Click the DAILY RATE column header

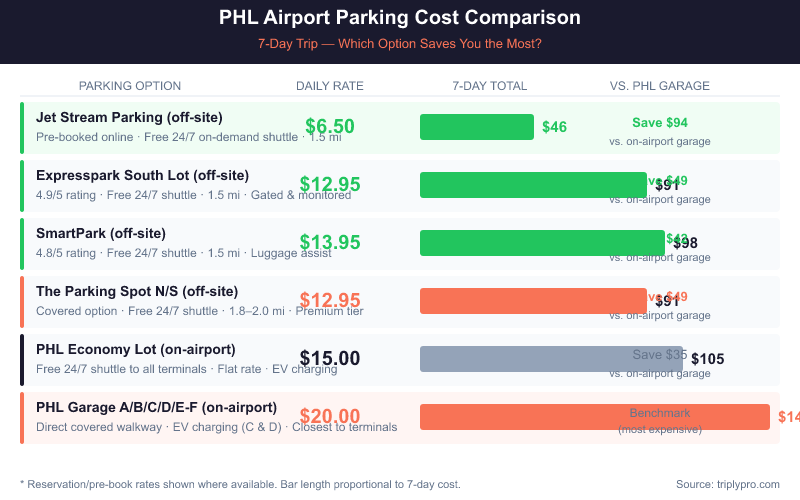point(330,86)
